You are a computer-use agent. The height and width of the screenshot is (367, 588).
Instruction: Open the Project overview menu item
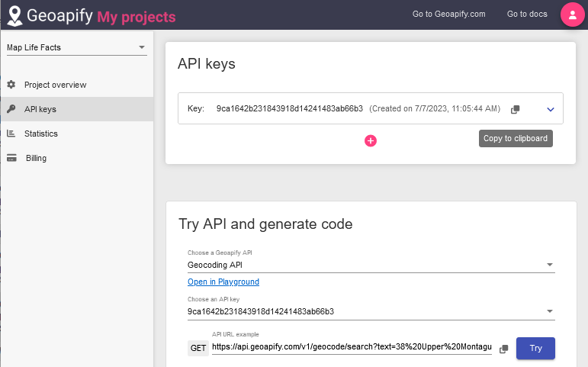[77, 85]
